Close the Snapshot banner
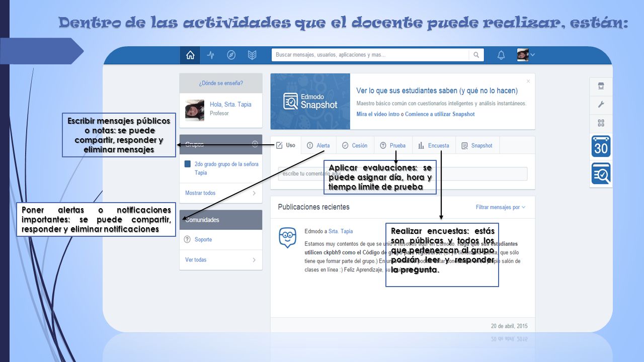 pyautogui.click(x=528, y=81)
